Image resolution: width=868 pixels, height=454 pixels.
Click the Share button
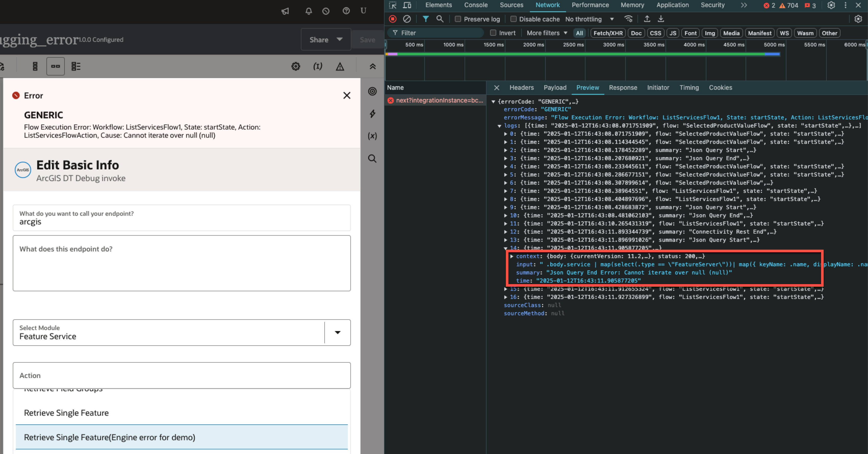325,40
